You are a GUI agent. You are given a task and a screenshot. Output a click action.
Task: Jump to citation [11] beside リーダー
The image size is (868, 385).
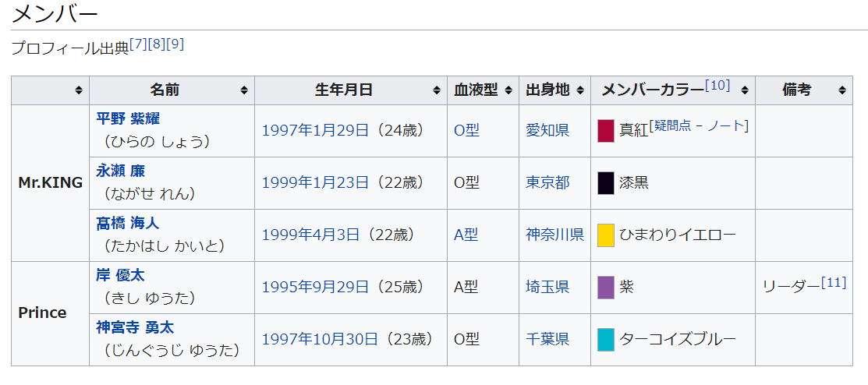click(834, 283)
